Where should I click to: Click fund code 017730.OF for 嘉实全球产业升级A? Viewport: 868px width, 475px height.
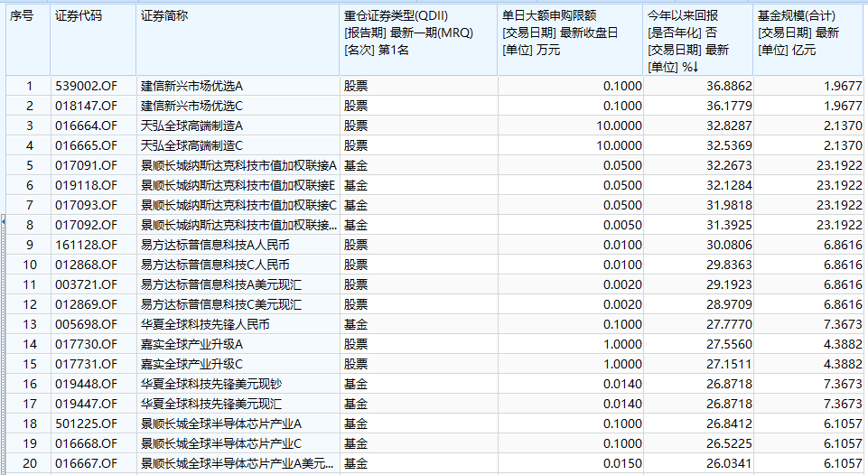[86, 344]
